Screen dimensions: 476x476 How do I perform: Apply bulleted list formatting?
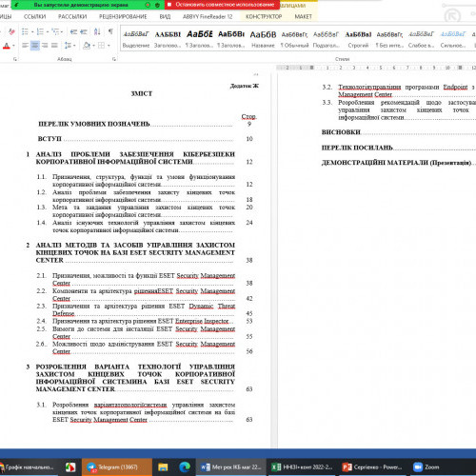[x=25, y=31]
